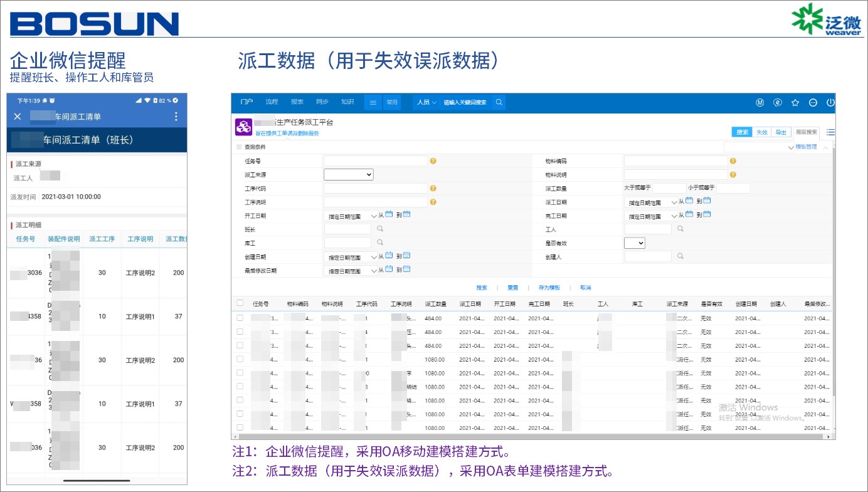
Task: Toggle the select-all checkbox in table header
Action: point(240,303)
